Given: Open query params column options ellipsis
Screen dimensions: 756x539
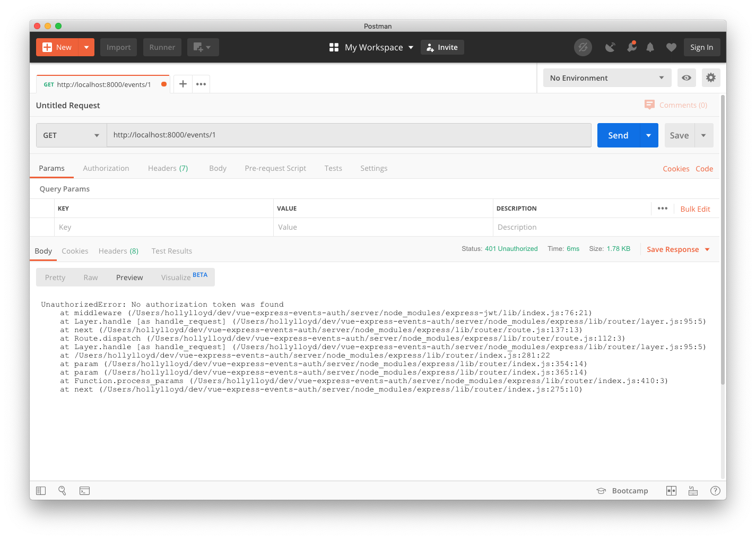Looking at the screenshot, I should pos(663,208).
